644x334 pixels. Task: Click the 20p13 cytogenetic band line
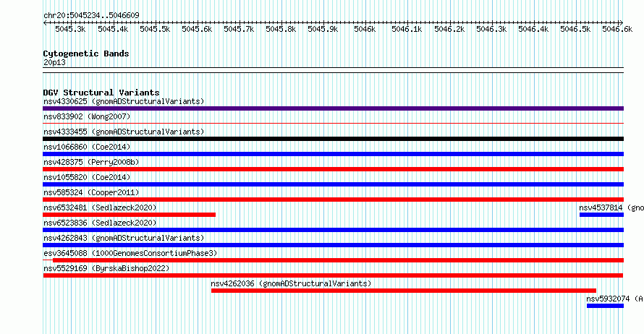point(333,70)
